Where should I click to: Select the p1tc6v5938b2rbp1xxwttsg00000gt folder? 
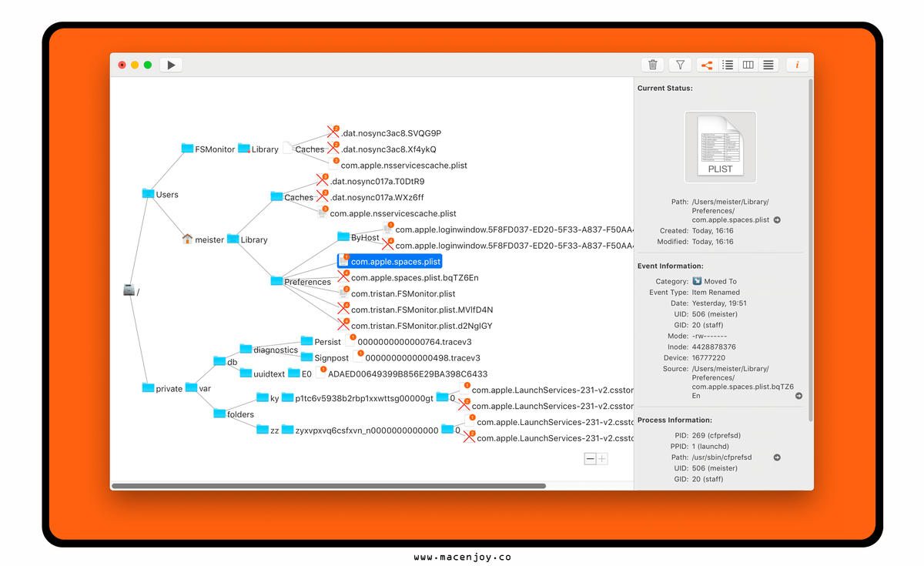358,398
